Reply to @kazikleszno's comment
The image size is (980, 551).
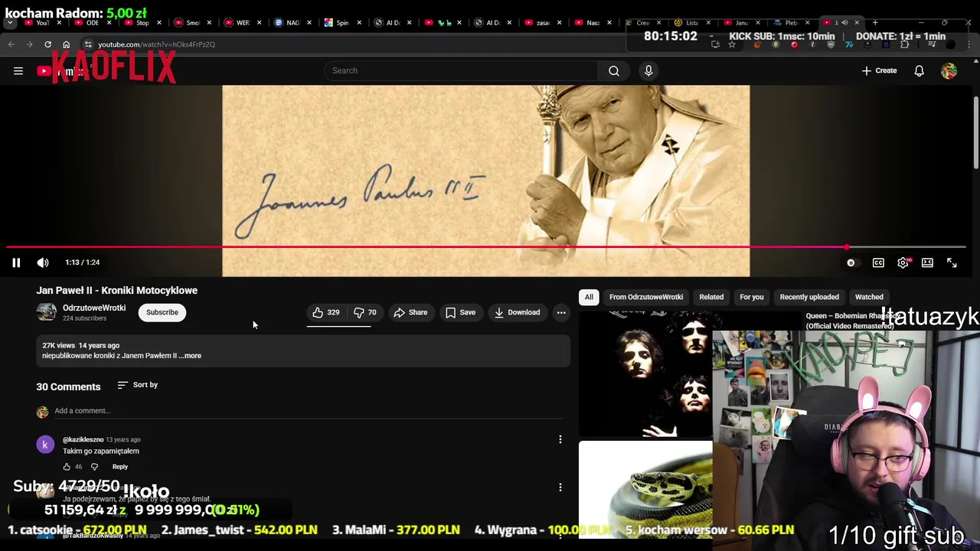(120, 467)
